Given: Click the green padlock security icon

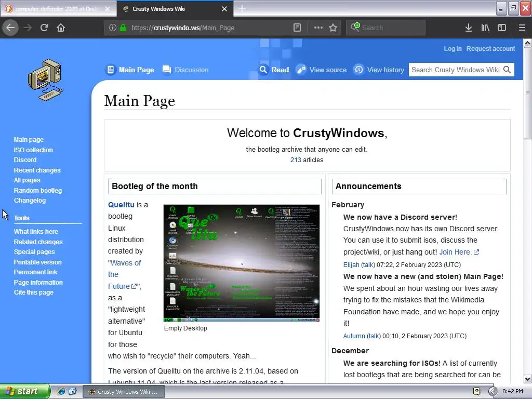Looking at the screenshot, I should (123, 28).
